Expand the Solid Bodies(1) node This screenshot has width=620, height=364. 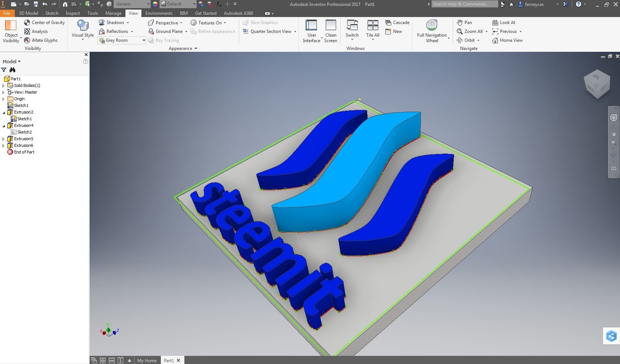click(x=3, y=85)
